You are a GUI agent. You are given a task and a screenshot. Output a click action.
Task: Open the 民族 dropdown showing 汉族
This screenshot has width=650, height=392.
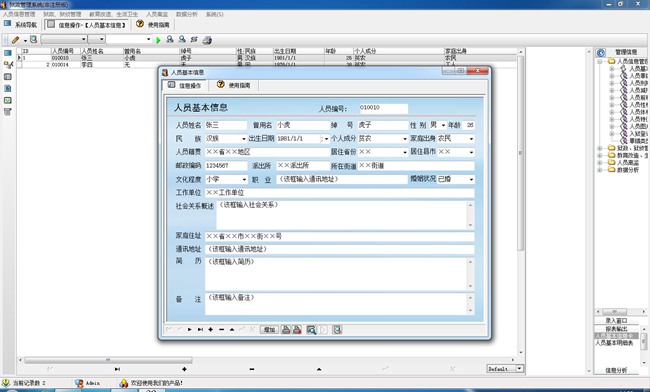pyautogui.click(x=244, y=139)
